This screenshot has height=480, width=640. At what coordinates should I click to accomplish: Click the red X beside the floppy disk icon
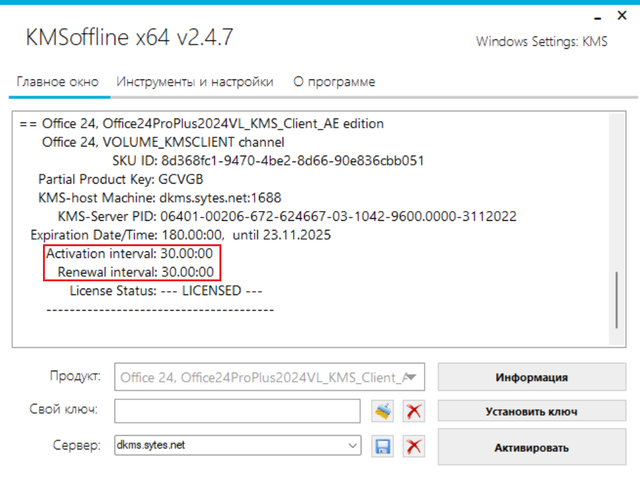click(x=414, y=446)
